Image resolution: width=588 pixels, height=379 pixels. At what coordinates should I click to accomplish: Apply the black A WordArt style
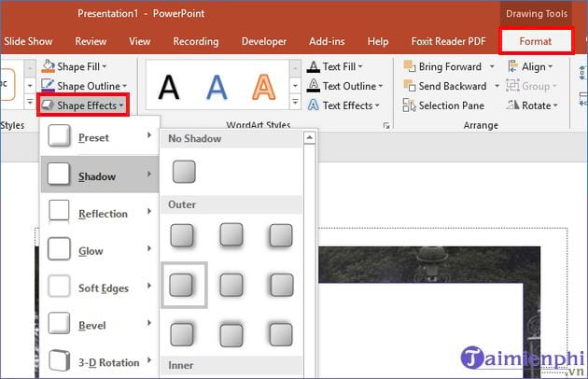click(x=169, y=87)
